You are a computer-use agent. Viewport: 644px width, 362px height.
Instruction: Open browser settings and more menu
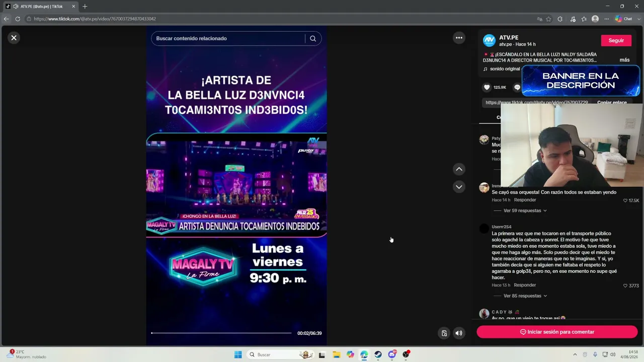click(x=606, y=19)
